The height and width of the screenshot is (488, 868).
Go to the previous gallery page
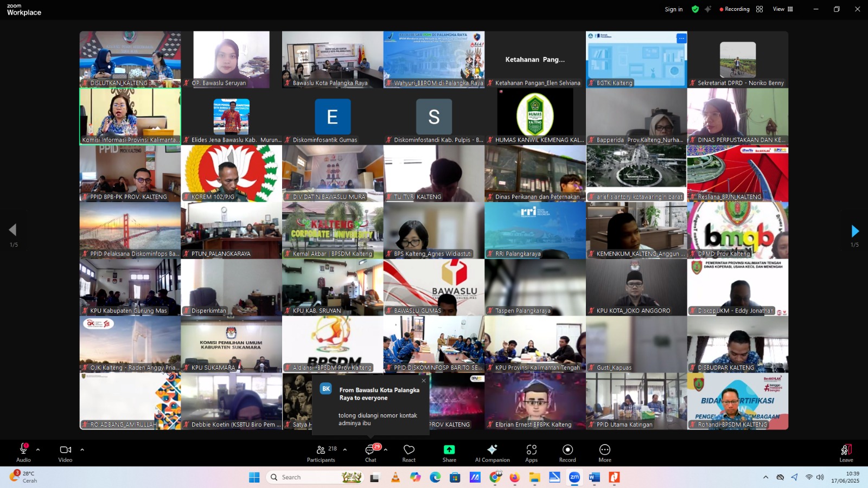point(13,230)
